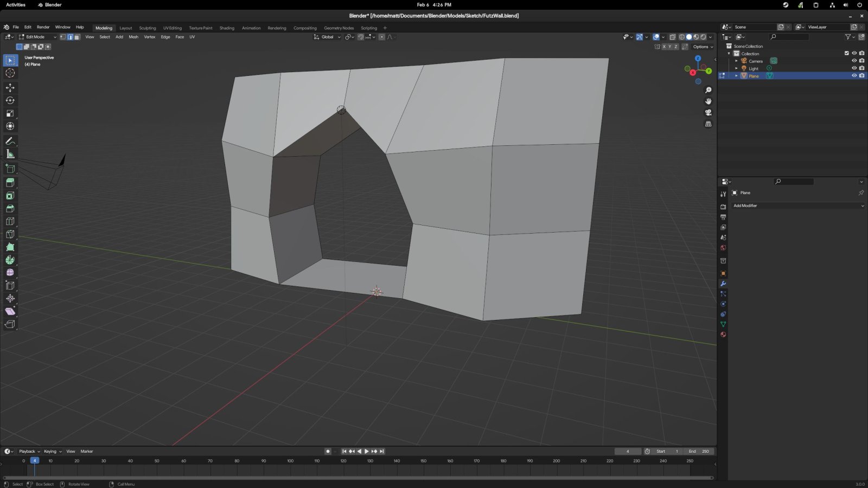Play the animation forward
Screen dimensions: 868x488
[367, 451]
